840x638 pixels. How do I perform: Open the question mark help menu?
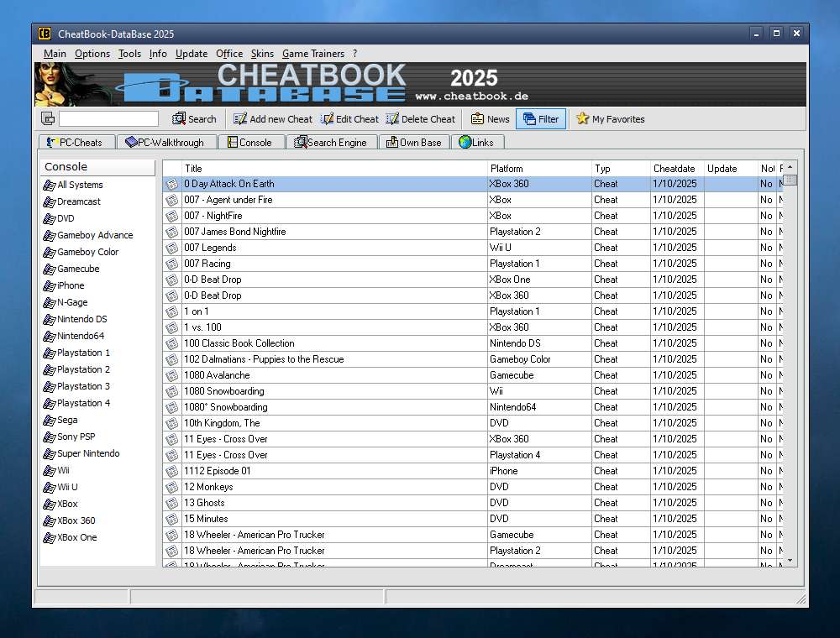coord(354,54)
